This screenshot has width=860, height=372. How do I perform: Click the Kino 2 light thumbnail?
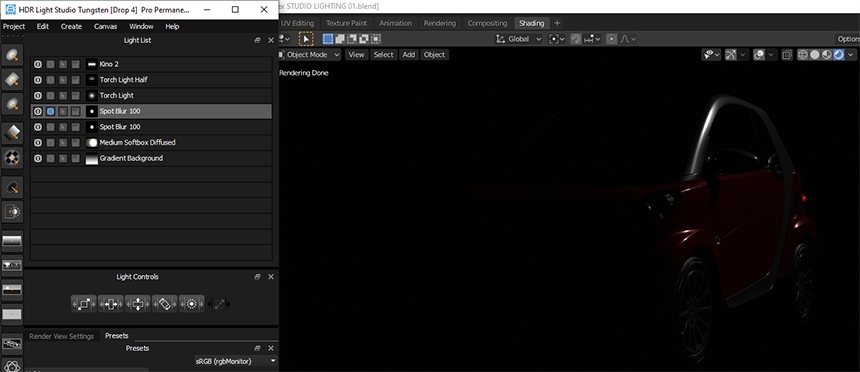[x=92, y=64]
